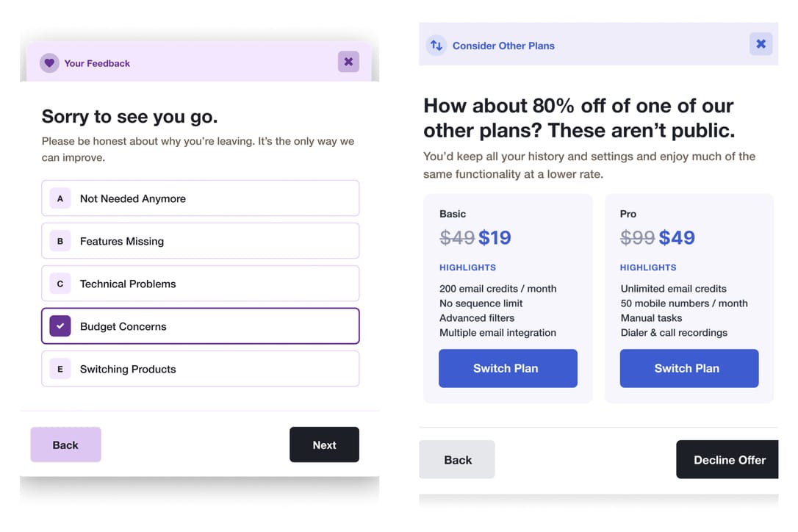The image size is (798, 532).
Task: Uncheck the Budget Concerns option
Action: [200, 326]
